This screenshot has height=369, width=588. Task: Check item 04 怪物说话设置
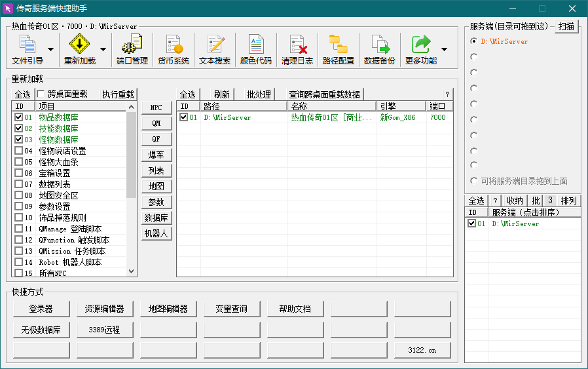(x=19, y=151)
